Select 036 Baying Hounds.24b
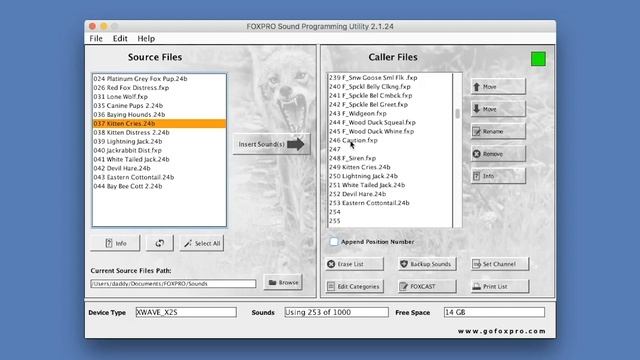Screen dimensions: 640x360 click(x=159, y=115)
